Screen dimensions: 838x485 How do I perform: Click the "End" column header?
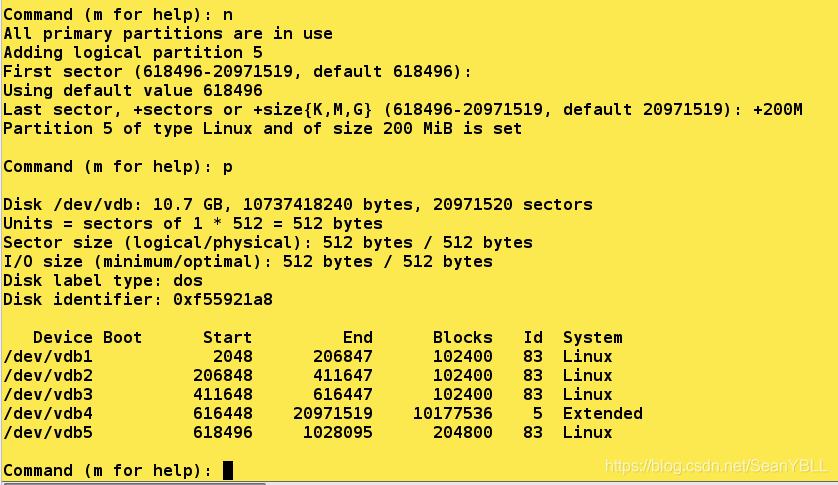coord(358,337)
